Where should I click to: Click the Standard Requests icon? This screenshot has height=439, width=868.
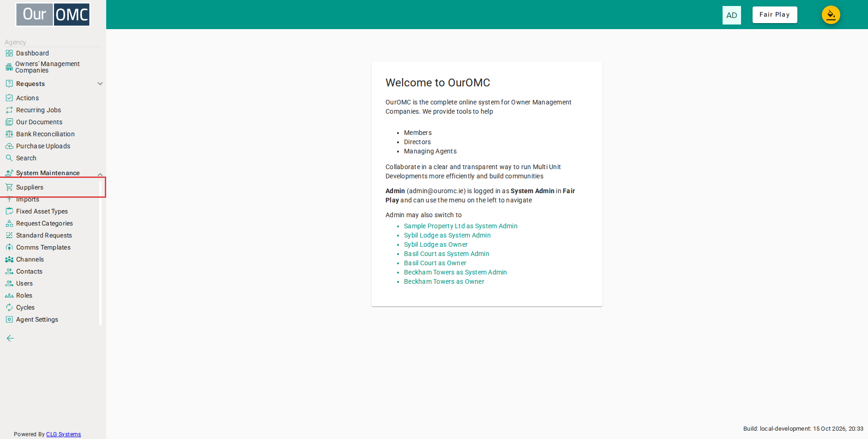(9, 235)
